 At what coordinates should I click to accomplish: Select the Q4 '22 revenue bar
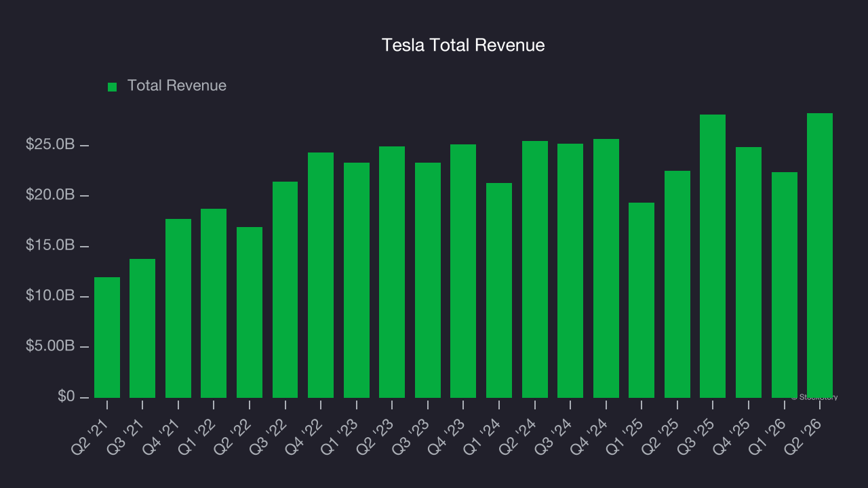321,275
